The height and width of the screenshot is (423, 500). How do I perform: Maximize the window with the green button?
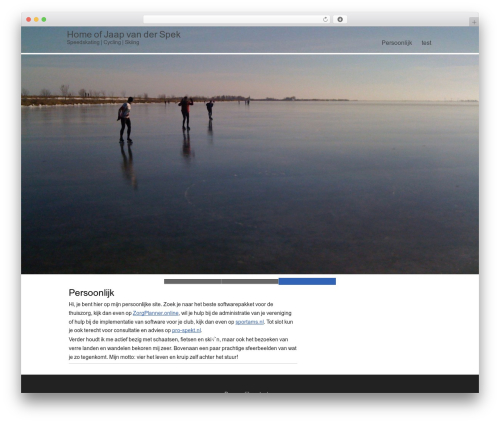44,19
